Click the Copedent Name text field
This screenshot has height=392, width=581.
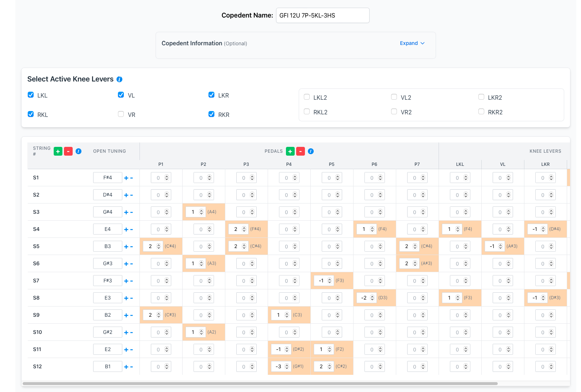click(x=322, y=15)
